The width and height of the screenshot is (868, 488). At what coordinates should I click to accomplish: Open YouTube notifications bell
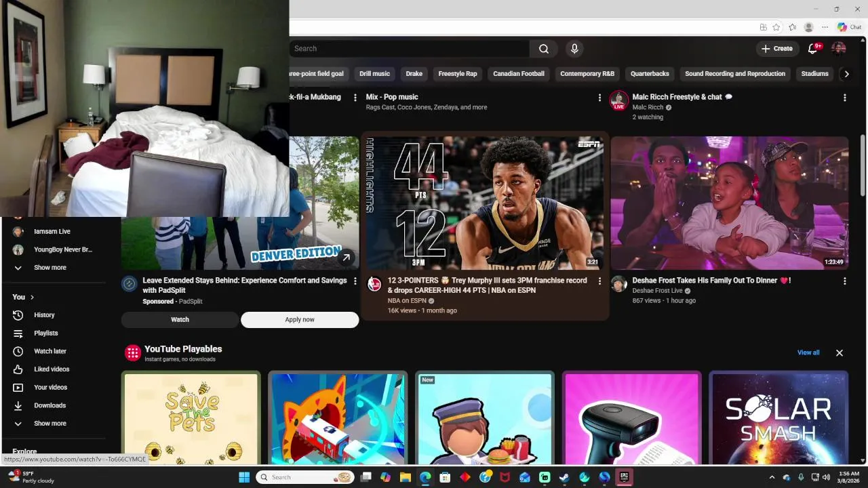[813, 49]
